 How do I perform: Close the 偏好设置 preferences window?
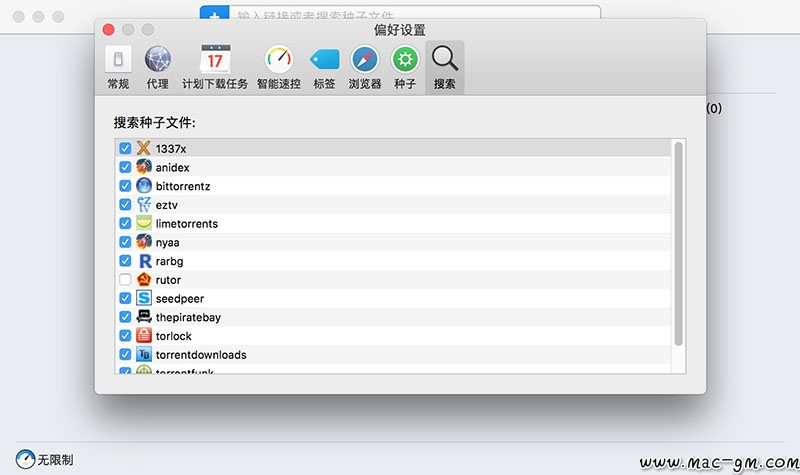108,30
